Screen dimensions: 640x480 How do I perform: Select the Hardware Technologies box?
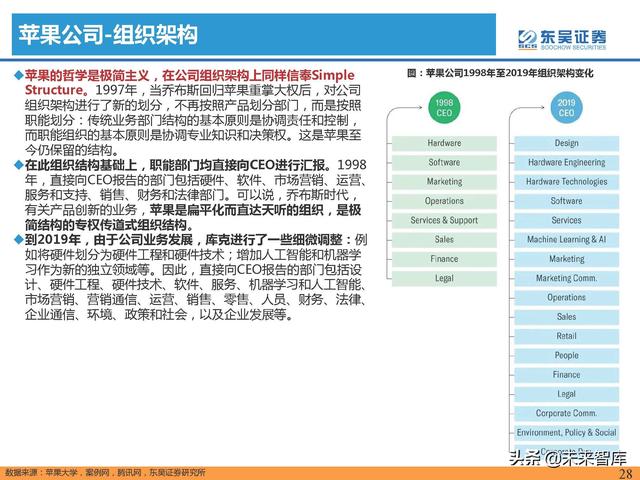pyautogui.click(x=567, y=182)
